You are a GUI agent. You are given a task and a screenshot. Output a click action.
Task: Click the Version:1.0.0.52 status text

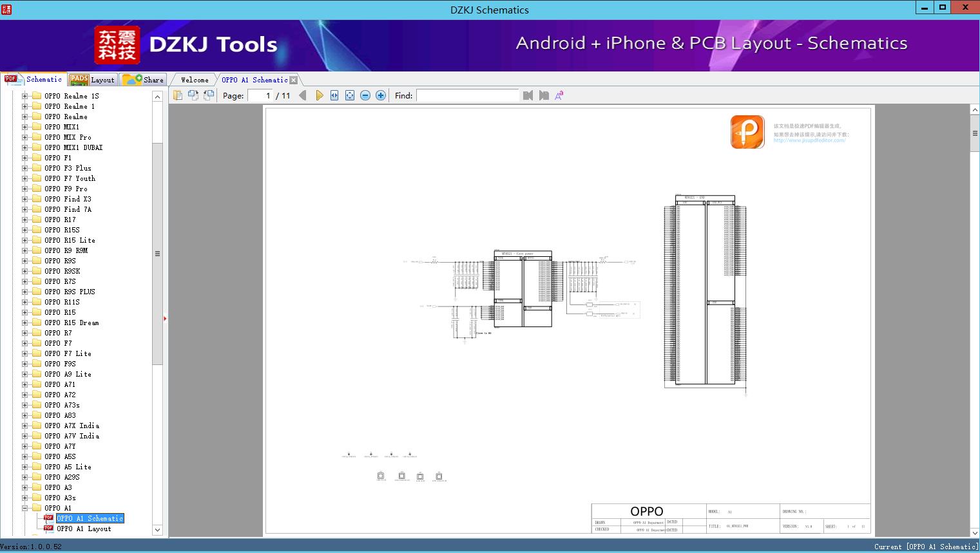click(31, 547)
